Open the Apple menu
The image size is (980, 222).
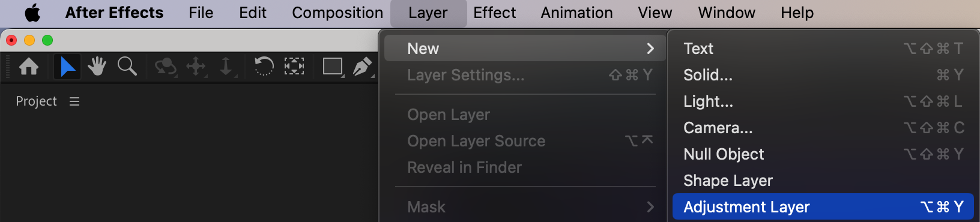click(x=32, y=13)
